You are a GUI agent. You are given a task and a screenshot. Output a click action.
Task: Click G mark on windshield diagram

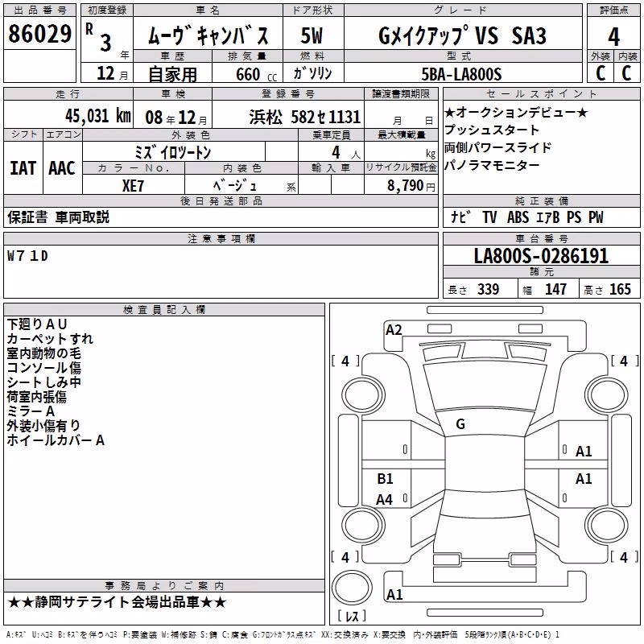[460, 424]
